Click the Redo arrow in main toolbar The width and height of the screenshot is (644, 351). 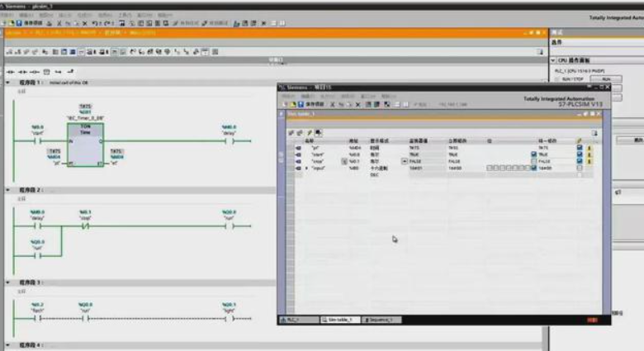[107, 23]
